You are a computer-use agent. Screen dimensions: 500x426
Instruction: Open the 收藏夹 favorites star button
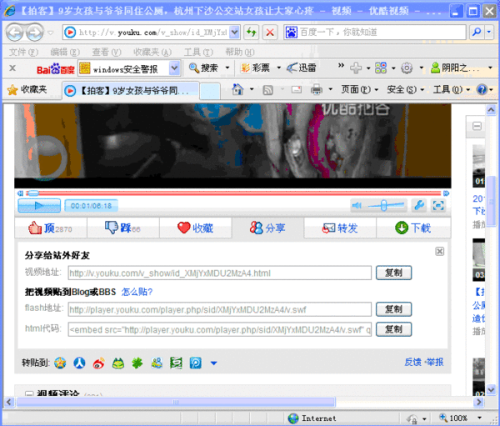click(27, 90)
